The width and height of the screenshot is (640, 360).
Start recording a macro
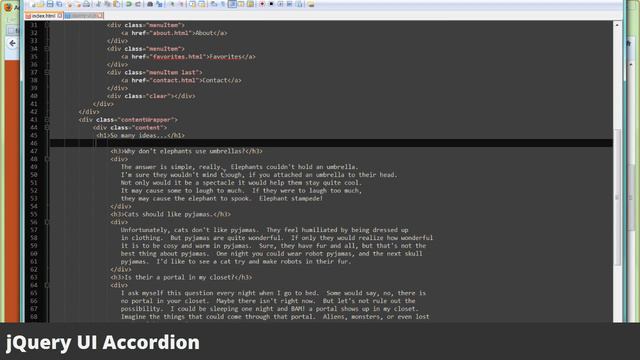tap(262, 4)
